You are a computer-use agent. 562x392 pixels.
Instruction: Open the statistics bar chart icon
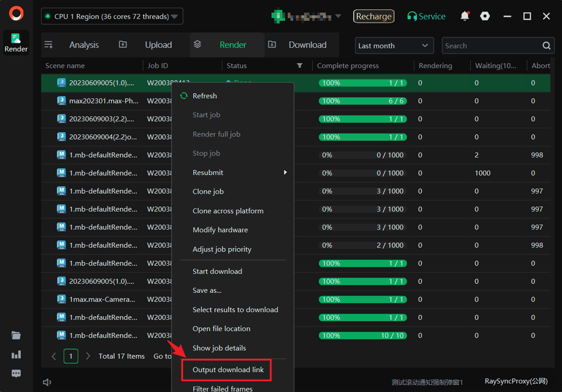16,354
